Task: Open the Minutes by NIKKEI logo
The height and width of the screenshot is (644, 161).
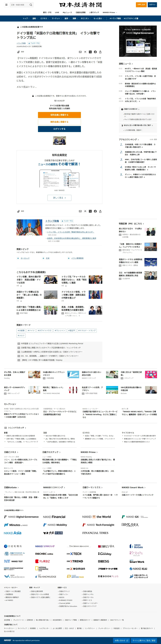Action: point(16,525)
